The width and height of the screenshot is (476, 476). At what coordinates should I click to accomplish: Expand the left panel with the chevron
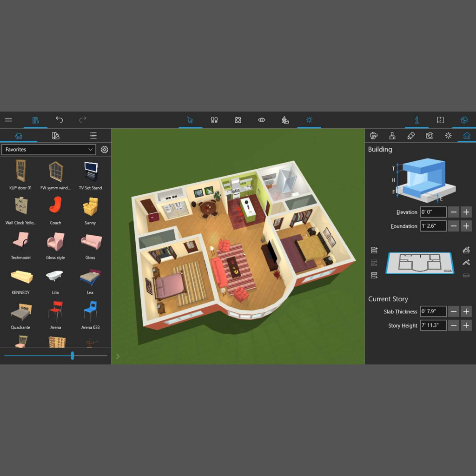point(118,356)
